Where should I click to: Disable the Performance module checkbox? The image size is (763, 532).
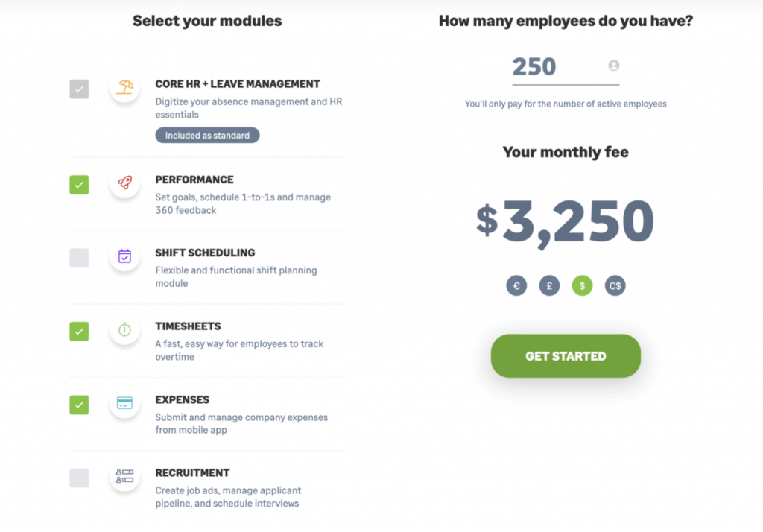point(79,184)
